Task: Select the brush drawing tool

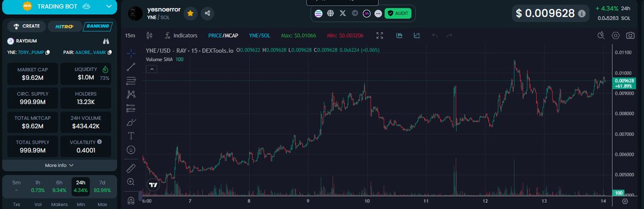Action: tap(131, 122)
